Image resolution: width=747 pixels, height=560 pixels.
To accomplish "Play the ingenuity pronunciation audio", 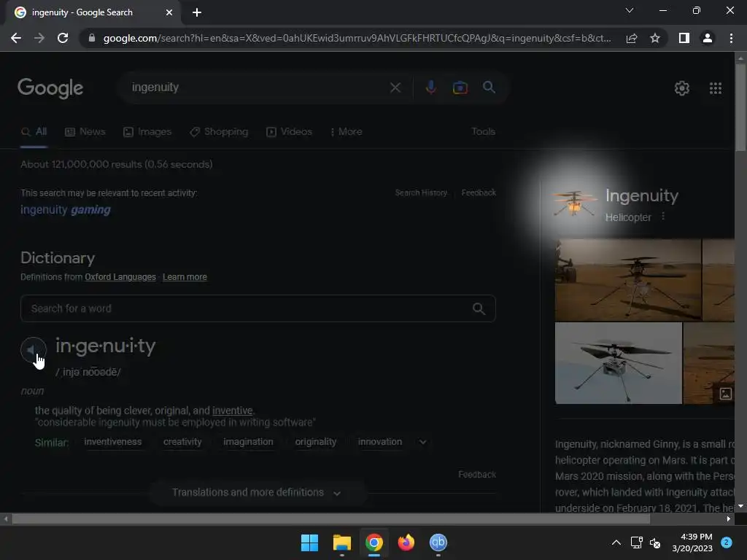I will click(34, 350).
